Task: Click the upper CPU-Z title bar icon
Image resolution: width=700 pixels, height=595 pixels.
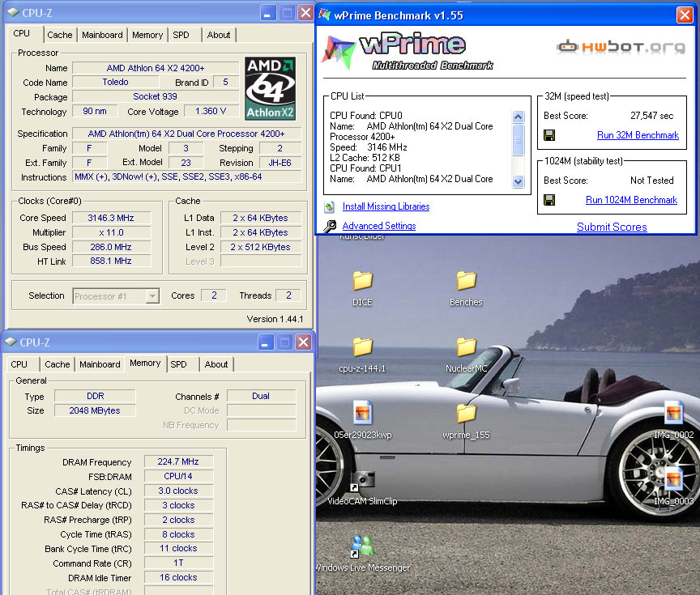Action: click(x=14, y=13)
